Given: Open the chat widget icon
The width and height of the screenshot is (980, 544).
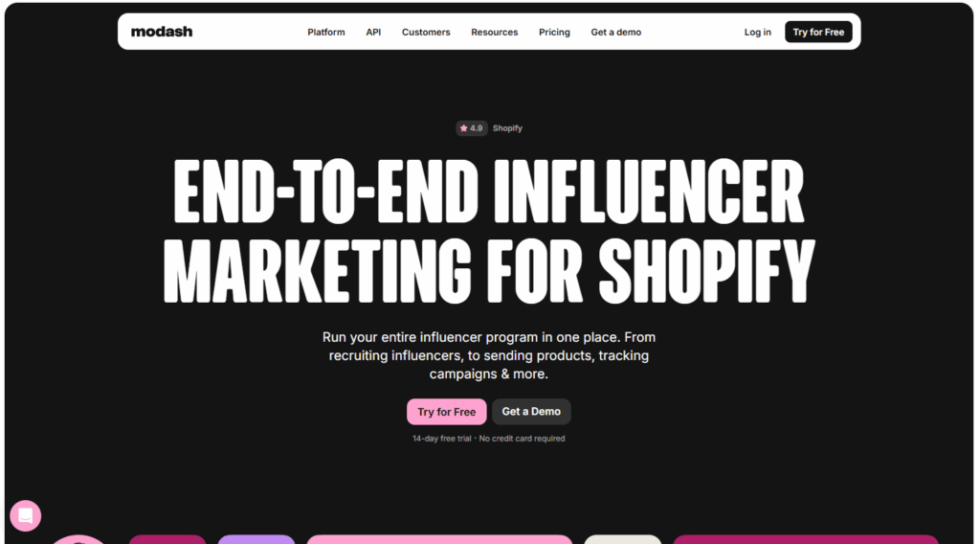Looking at the screenshot, I should [26, 515].
